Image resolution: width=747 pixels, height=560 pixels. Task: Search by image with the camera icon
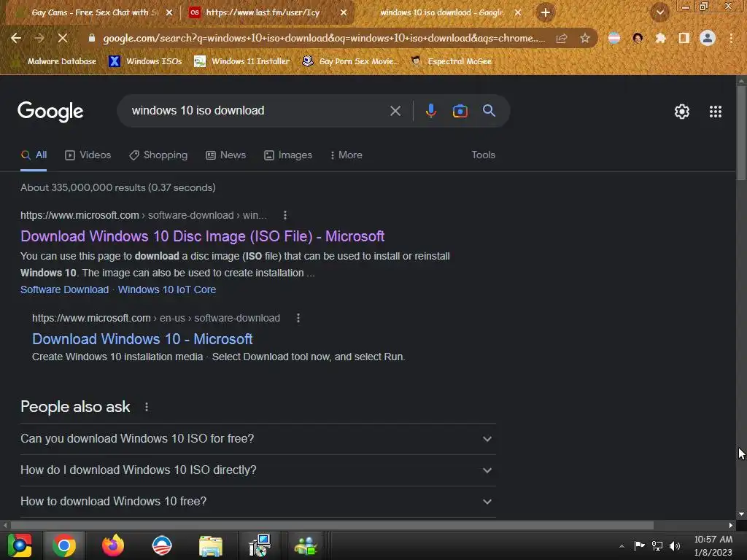pos(460,111)
